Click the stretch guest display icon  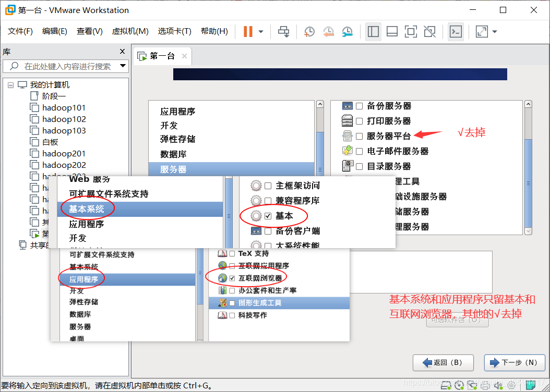(x=482, y=31)
